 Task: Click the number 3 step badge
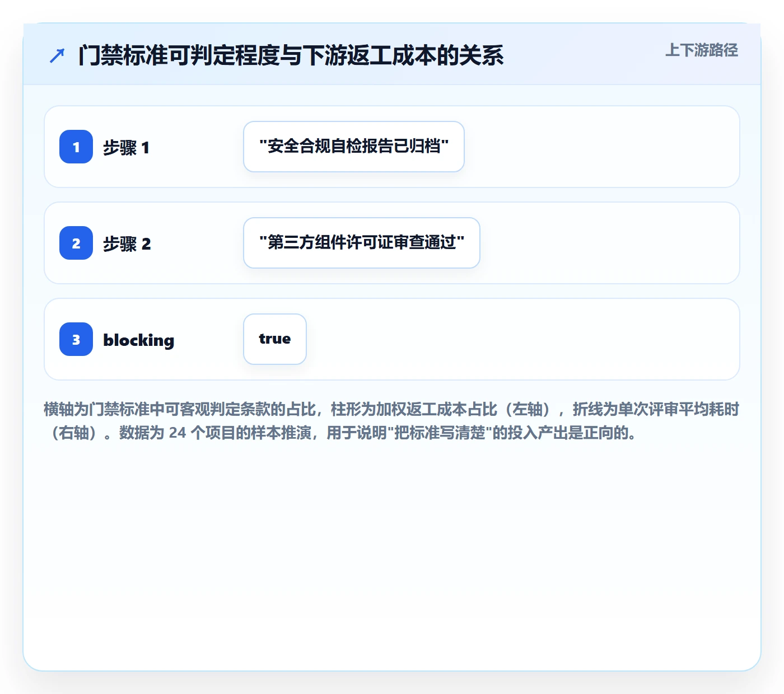point(76,339)
